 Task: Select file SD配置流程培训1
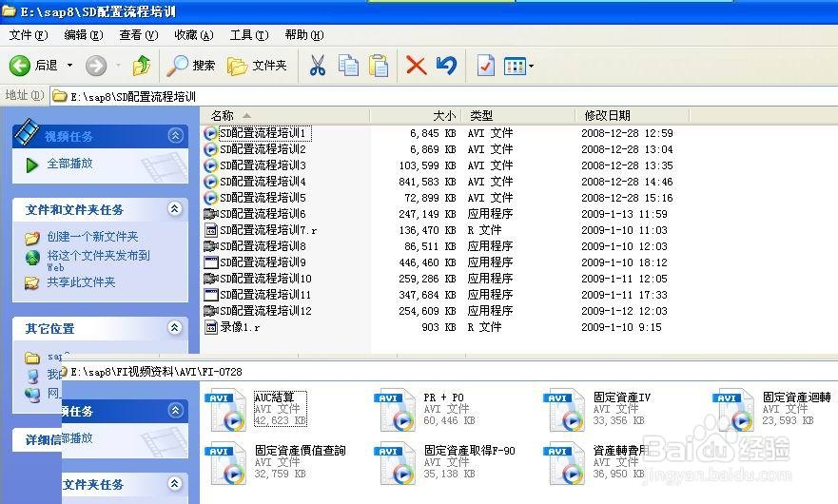[x=263, y=133]
